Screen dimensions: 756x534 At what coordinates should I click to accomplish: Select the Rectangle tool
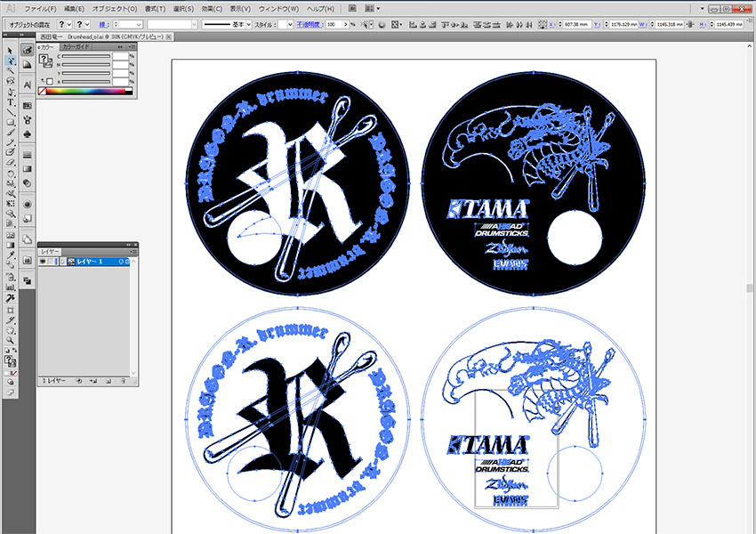(10, 122)
